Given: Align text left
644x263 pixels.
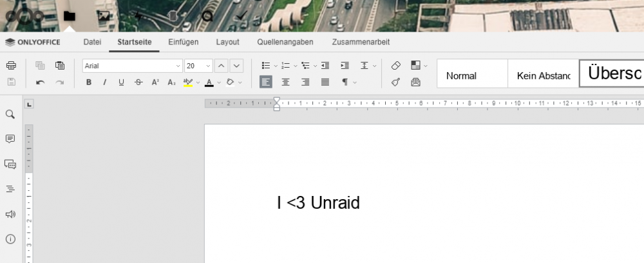Looking at the screenshot, I should [266, 83].
